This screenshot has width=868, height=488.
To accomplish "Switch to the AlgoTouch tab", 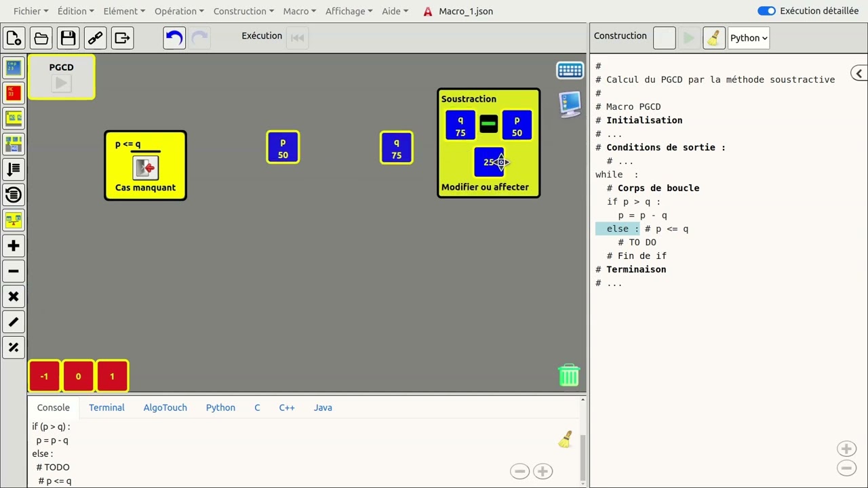I will 165,407.
